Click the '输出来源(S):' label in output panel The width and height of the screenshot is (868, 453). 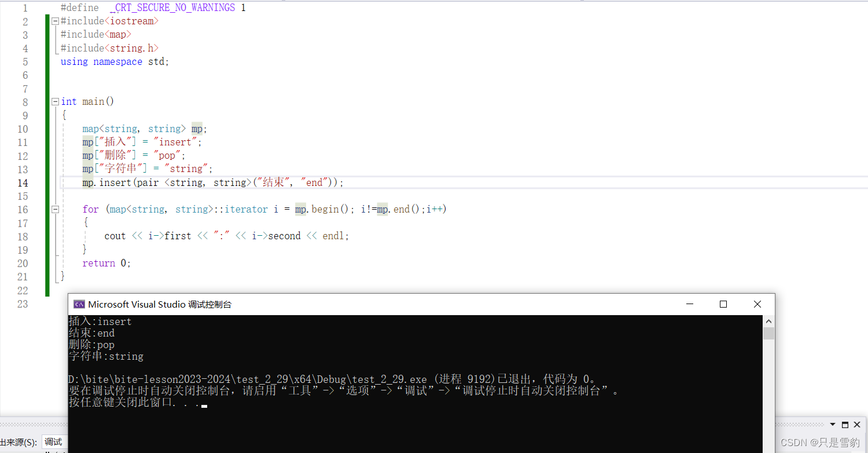tap(20, 442)
